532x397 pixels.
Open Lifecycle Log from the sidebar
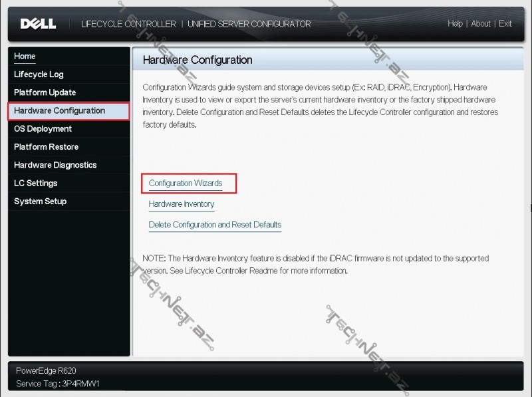pos(39,74)
